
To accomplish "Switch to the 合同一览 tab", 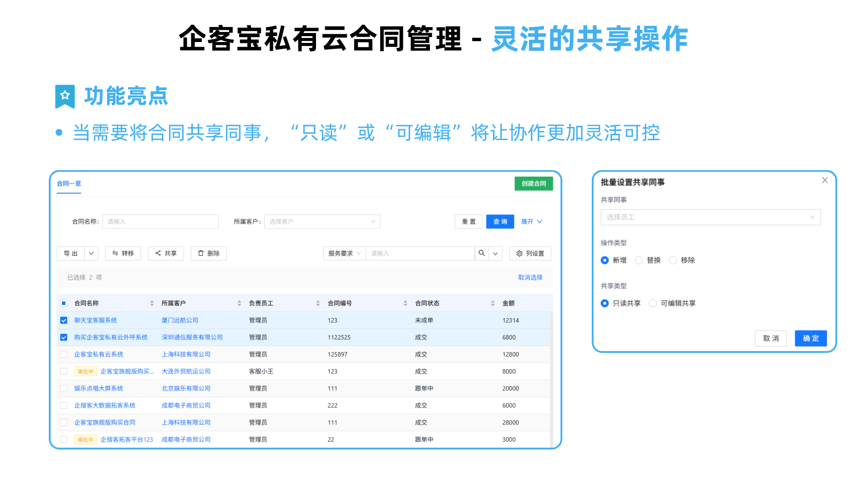I will click(69, 183).
